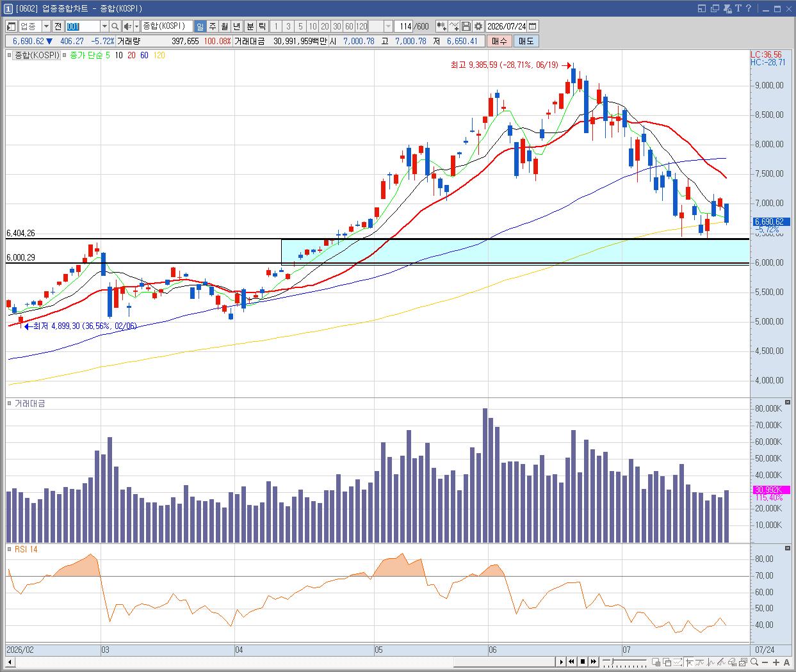Open the magnifier search icon beside code field
The height and width of the screenshot is (672, 796).
click(115, 26)
